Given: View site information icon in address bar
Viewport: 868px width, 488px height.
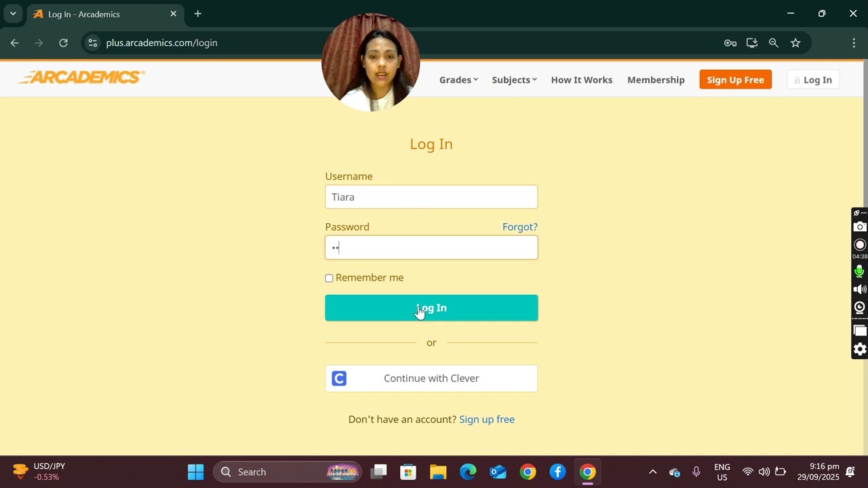Looking at the screenshot, I should pos(93,43).
